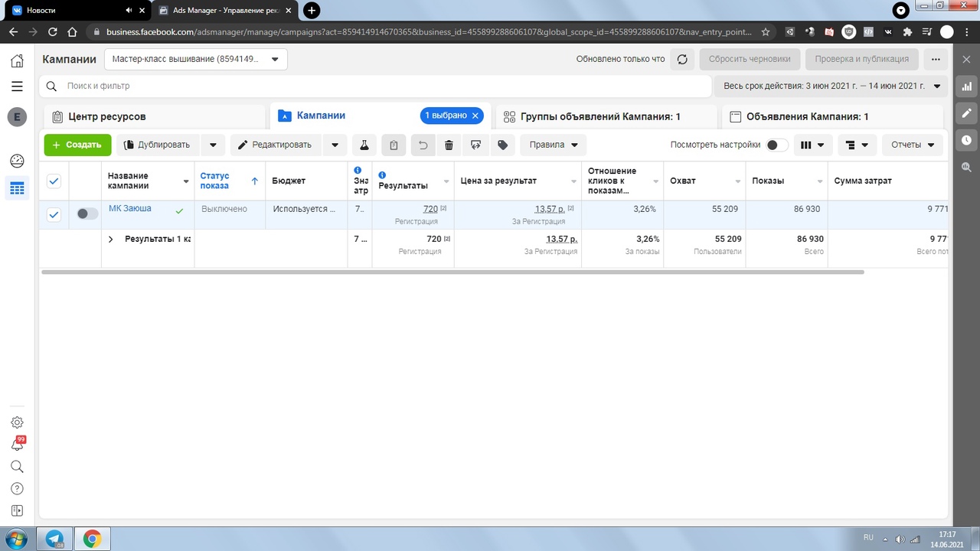Open help question mark icon
This screenshot has height=551, width=980.
(17, 489)
